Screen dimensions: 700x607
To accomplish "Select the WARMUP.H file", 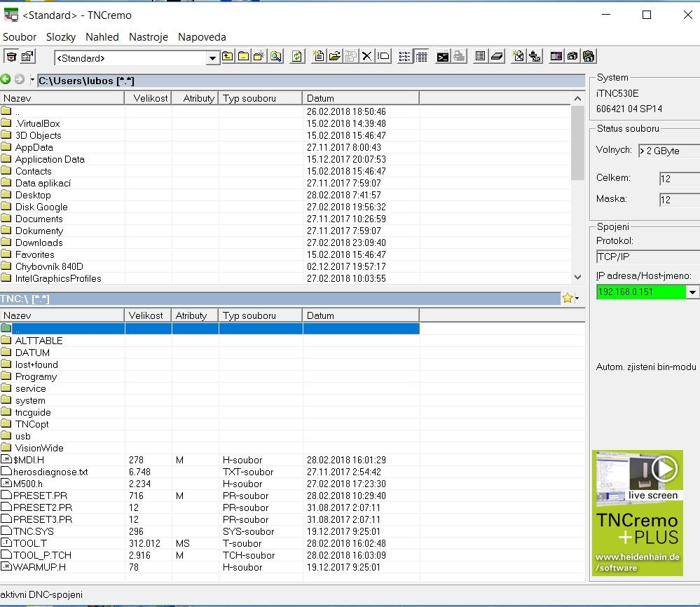I will click(x=39, y=567).
